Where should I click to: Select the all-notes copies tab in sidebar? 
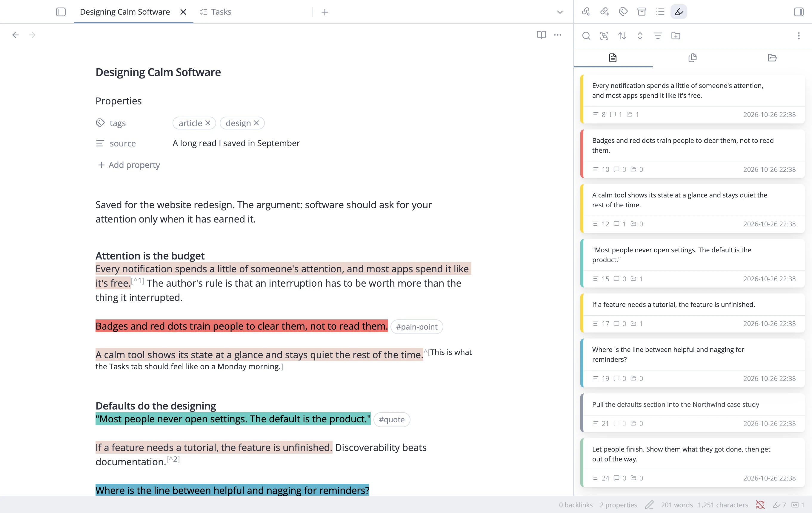pos(692,58)
